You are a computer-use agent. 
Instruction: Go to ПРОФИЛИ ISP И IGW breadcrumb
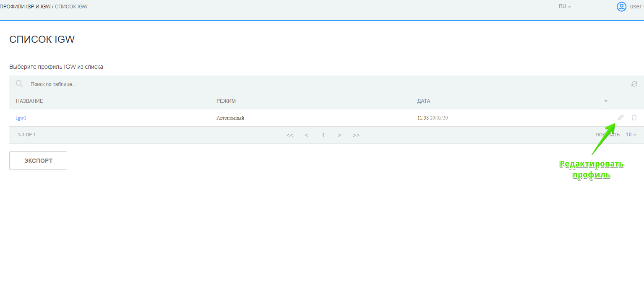click(x=25, y=7)
